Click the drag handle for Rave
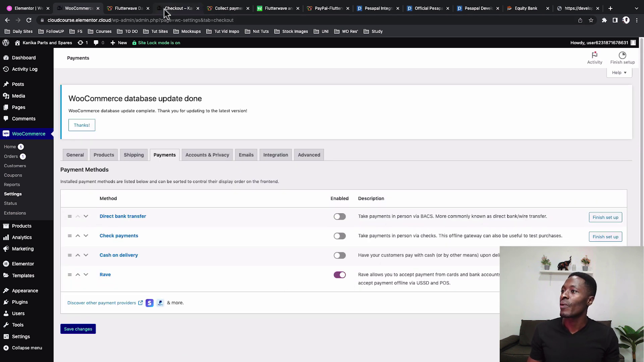 coord(70,275)
